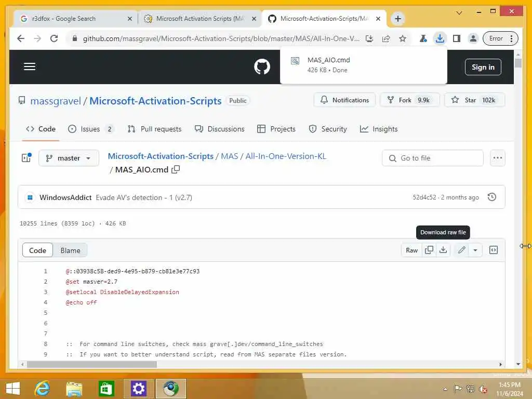Click the Notifications bell button

point(344,100)
